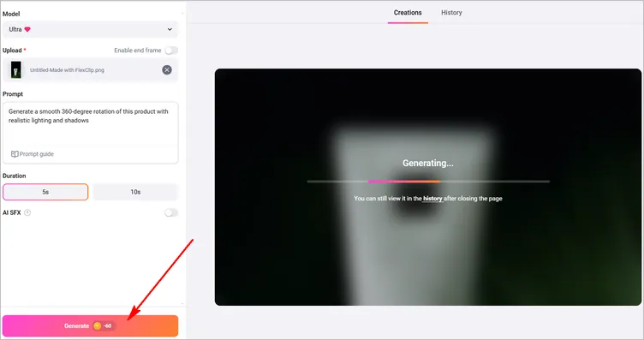
Task: Switch to the History tab
Action: [x=451, y=13]
